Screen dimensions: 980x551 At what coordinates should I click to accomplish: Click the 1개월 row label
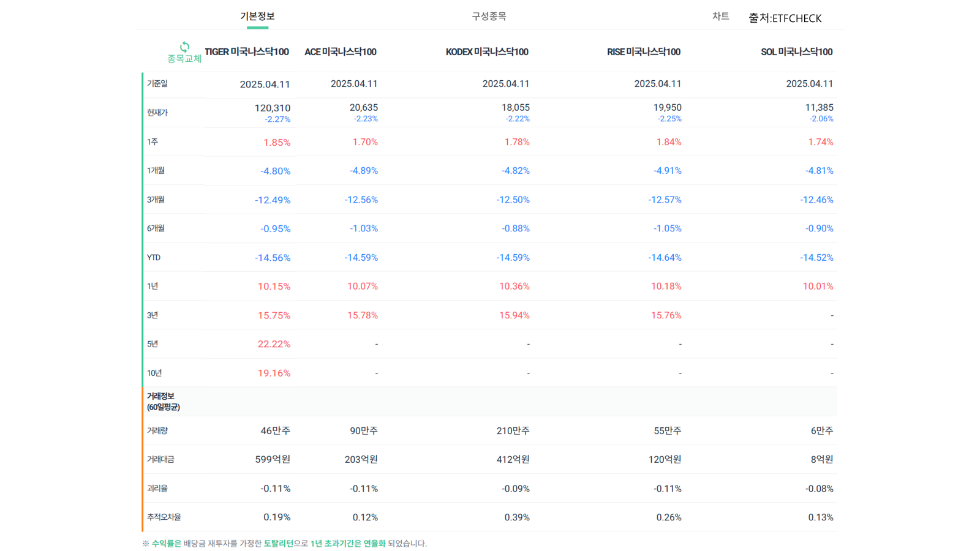click(x=156, y=171)
